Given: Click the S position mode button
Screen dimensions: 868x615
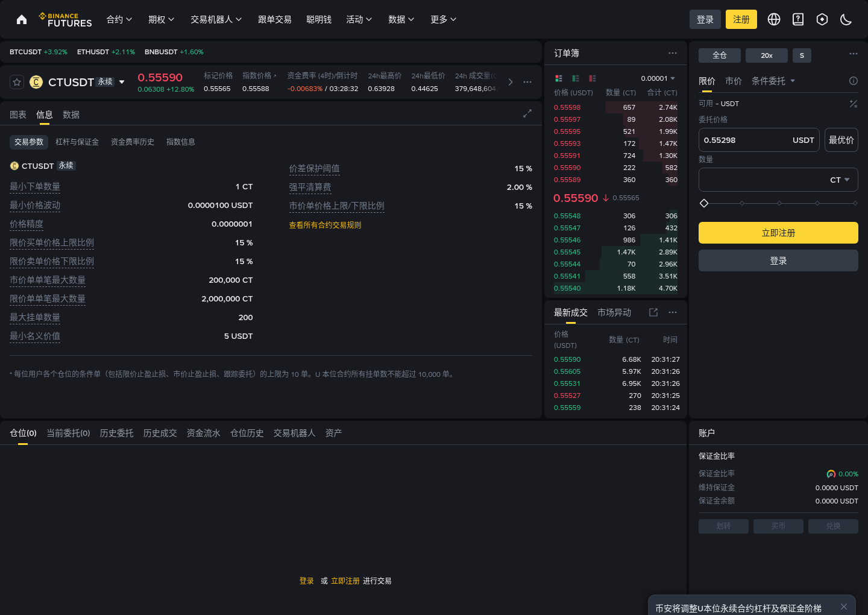Looking at the screenshot, I should [x=802, y=55].
